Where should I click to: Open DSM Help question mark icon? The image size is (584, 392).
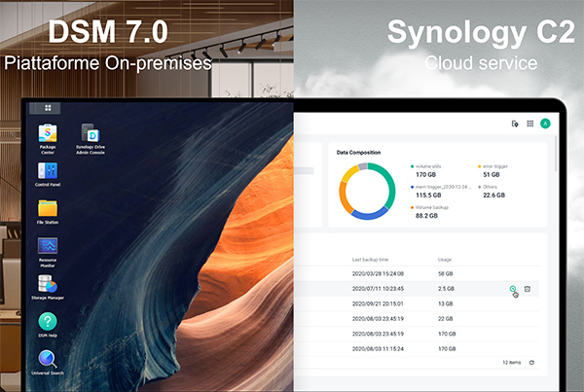[48, 321]
